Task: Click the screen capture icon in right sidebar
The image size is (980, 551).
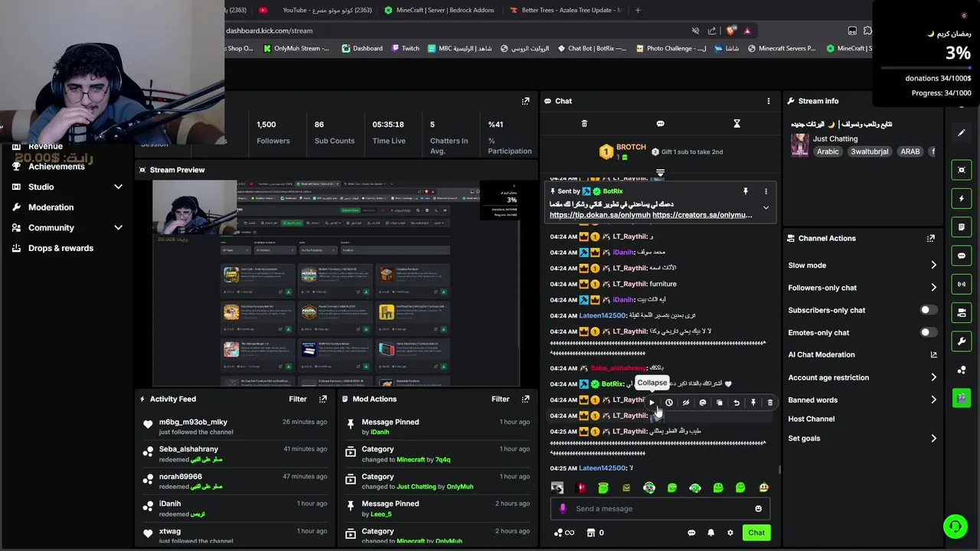Action: pos(962,170)
